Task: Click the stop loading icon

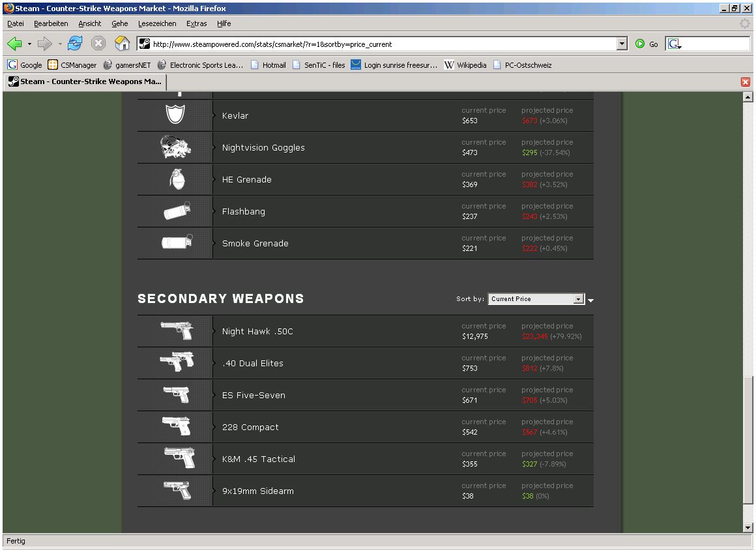Action: [x=98, y=44]
